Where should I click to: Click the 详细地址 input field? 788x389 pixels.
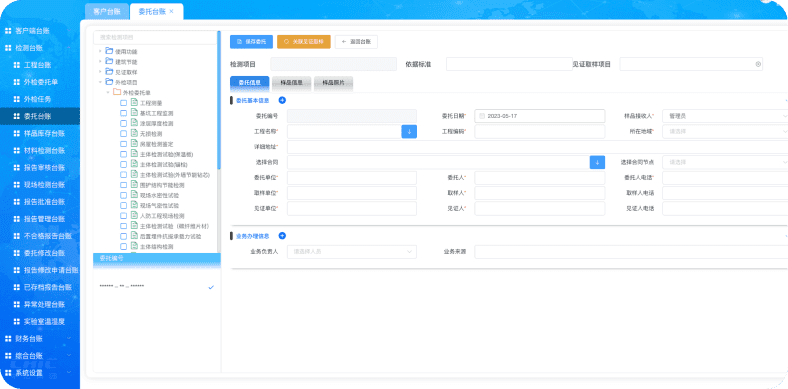[537, 147]
